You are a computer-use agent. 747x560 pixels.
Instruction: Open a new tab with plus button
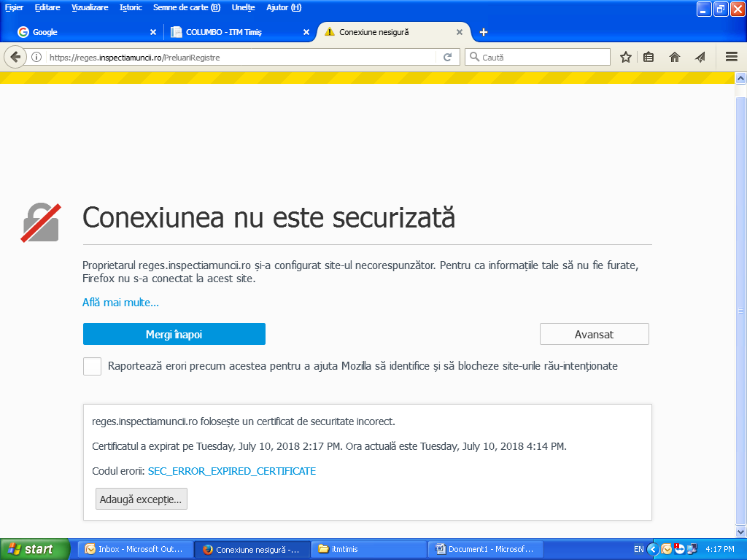coord(484,32)
